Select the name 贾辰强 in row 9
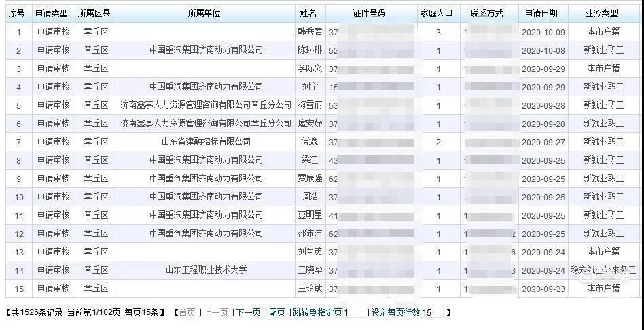The image size is (644, 330). 310,178
